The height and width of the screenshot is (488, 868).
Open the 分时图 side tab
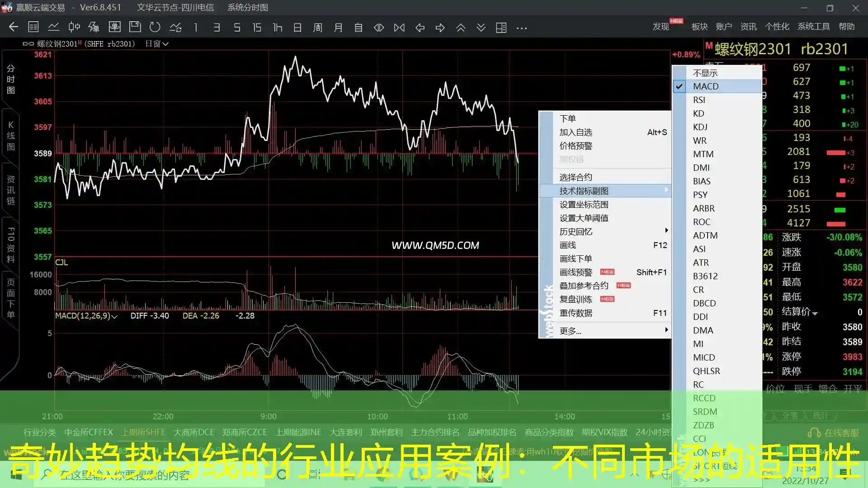11,80
